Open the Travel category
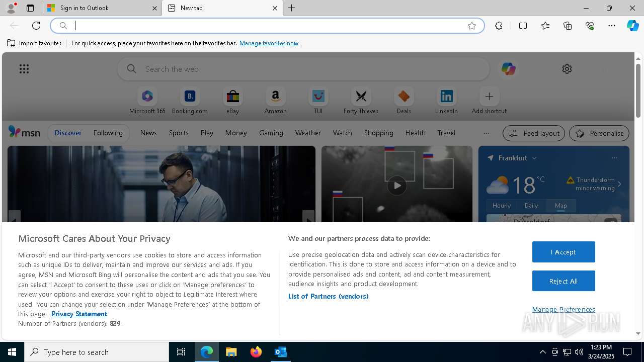Screen dimensions: 644x362 coord(446,133)
